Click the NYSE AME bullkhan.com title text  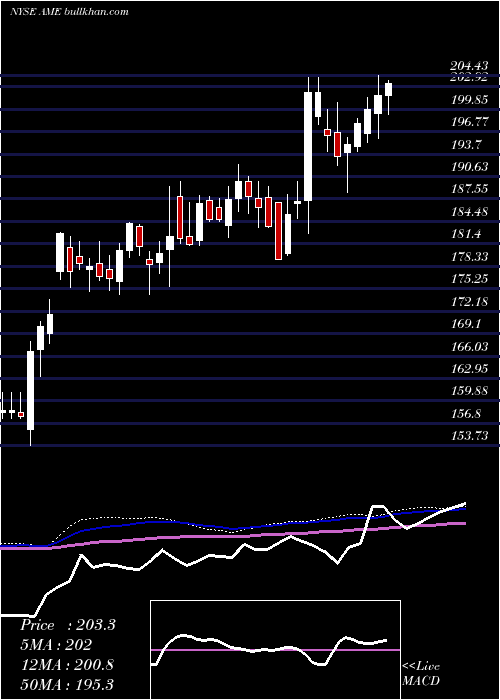(69, 11)
